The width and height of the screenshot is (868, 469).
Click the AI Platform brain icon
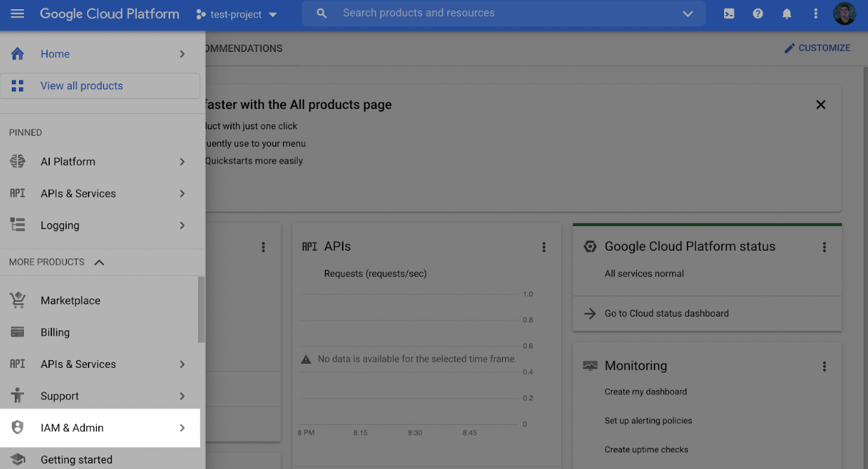click(x=18, y=161)
